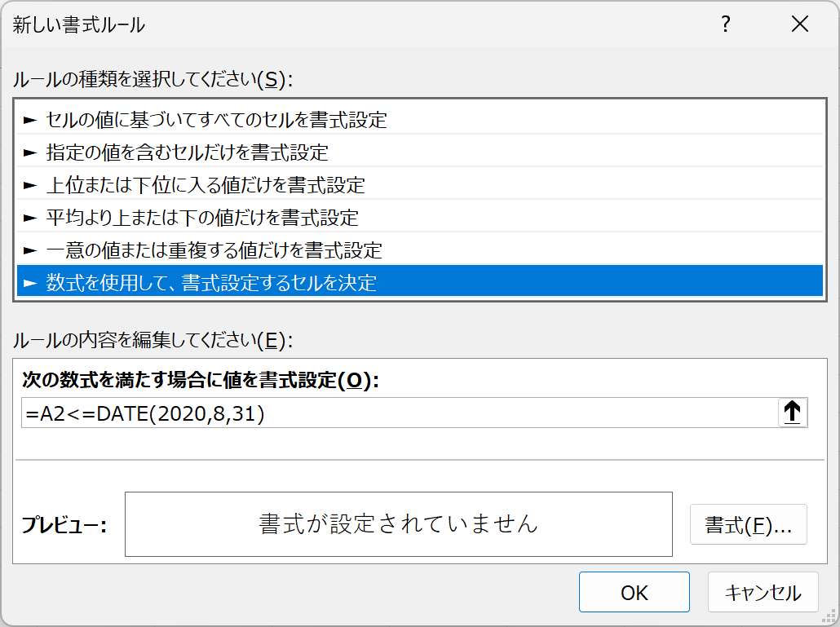Screen dimensions: 840x627
Task: Click the label 次の数式を満たす場合に値を書式設定(O):
Action: point(201,380)
